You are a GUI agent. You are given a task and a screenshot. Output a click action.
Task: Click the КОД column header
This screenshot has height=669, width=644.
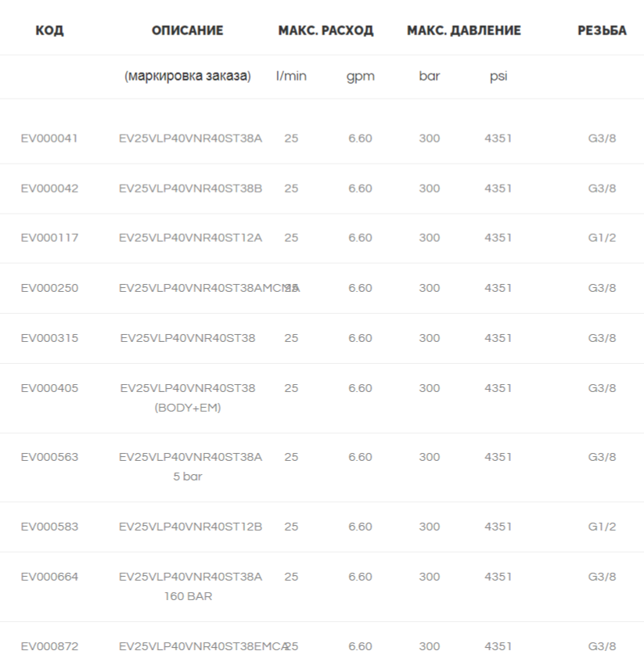tap(49, 31)
